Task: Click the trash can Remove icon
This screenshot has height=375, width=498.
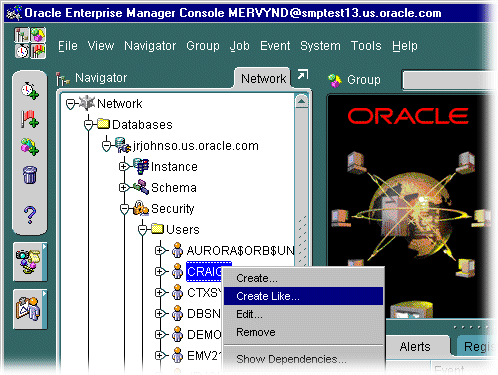Action: click(x=30, y=175)
